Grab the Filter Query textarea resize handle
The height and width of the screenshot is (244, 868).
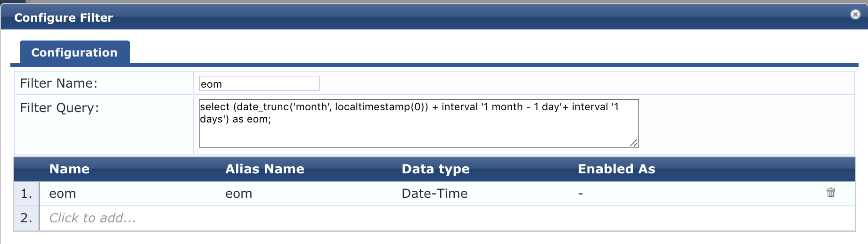634,143
